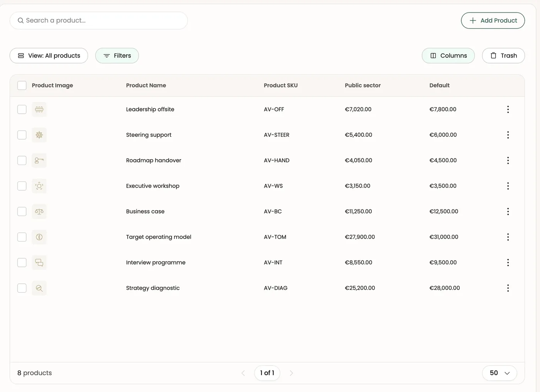
Task: Open the Roadmap handover row actions menu
Action: click(508, 160)
